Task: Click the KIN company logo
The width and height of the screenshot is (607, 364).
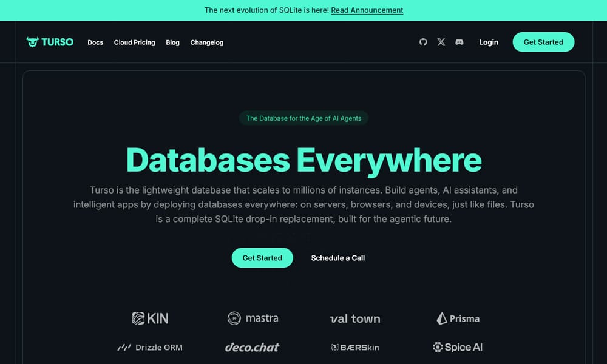Action: pos(149,318)
